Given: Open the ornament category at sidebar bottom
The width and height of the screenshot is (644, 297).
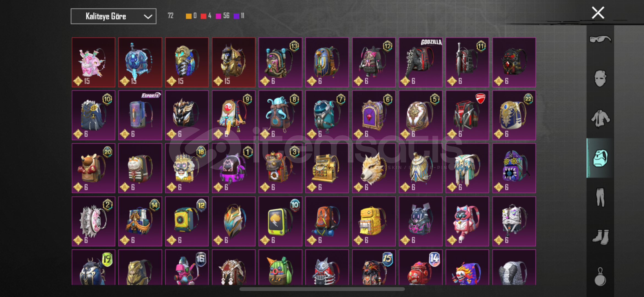Looking at the screenshot, I should [x=600, y=277].
